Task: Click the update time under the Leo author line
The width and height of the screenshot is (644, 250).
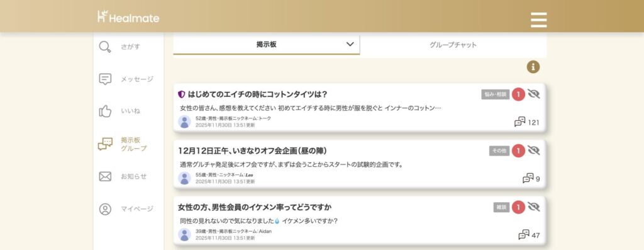Action: (x=225, y=181)
